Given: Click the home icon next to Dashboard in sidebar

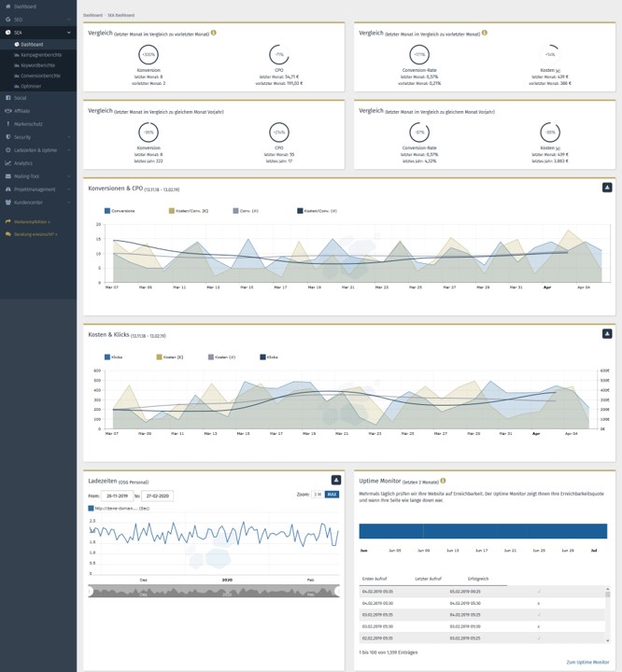Looking at the screenshot, I should [x=8, y=7].
